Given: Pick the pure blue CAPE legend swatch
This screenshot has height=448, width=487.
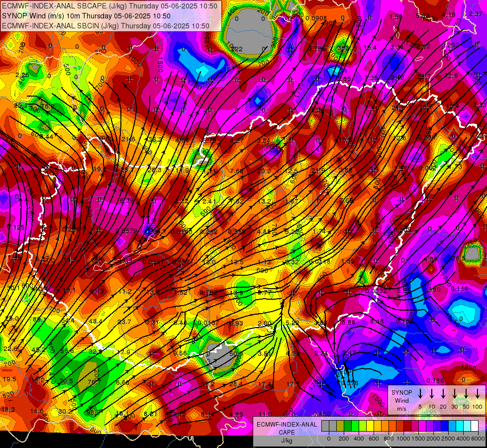Looking at the screenshot, I should click(x=444, y=426).
